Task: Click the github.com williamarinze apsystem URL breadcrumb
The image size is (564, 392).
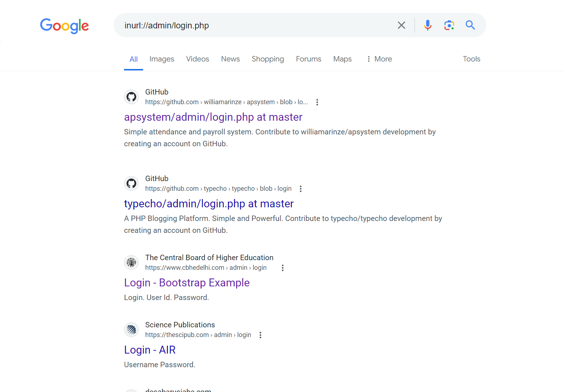Action: coord(226,102)
